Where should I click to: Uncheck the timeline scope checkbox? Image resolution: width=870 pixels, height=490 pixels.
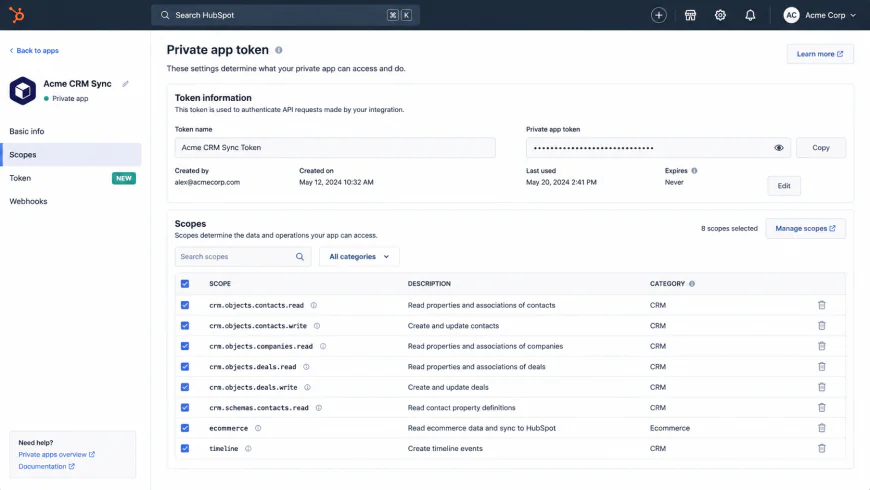[x=185, y=448]
